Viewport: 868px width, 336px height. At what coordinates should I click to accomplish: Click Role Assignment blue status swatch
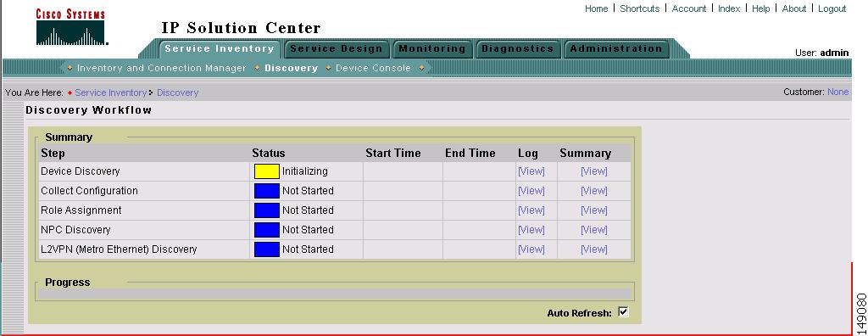(267, 210)
